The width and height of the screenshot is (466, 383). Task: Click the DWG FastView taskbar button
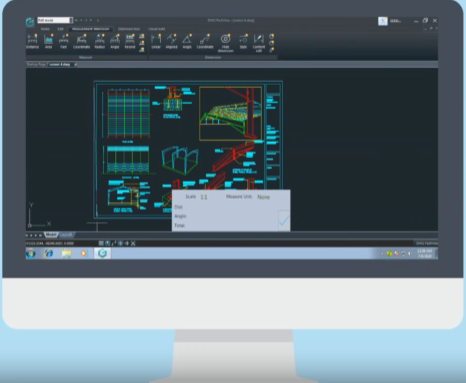[x=102, y=253]
